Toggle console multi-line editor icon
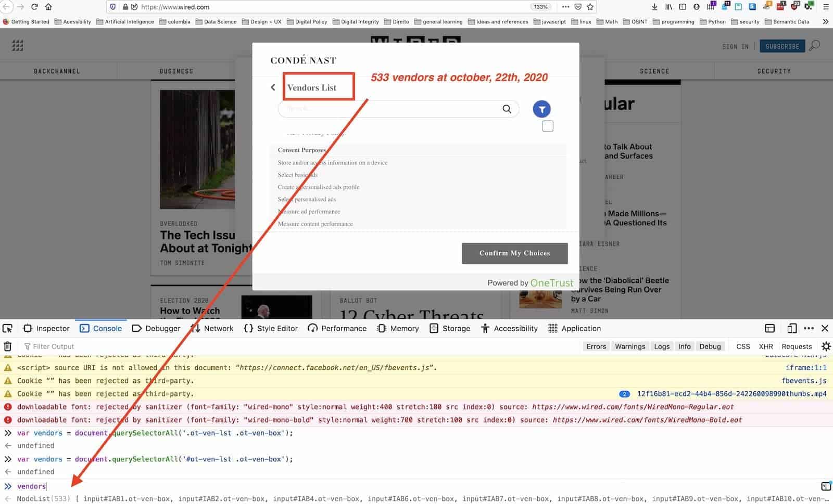833x504 pixels. pos(826,486)
